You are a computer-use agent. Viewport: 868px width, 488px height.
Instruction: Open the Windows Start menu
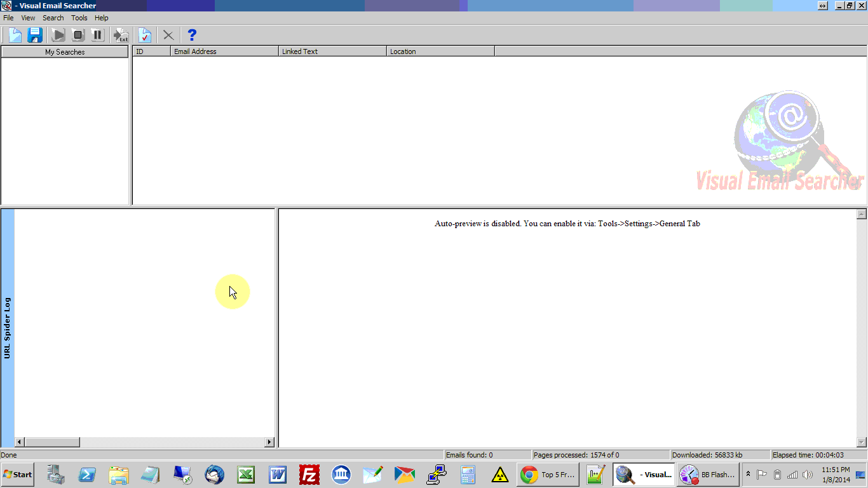18,475
